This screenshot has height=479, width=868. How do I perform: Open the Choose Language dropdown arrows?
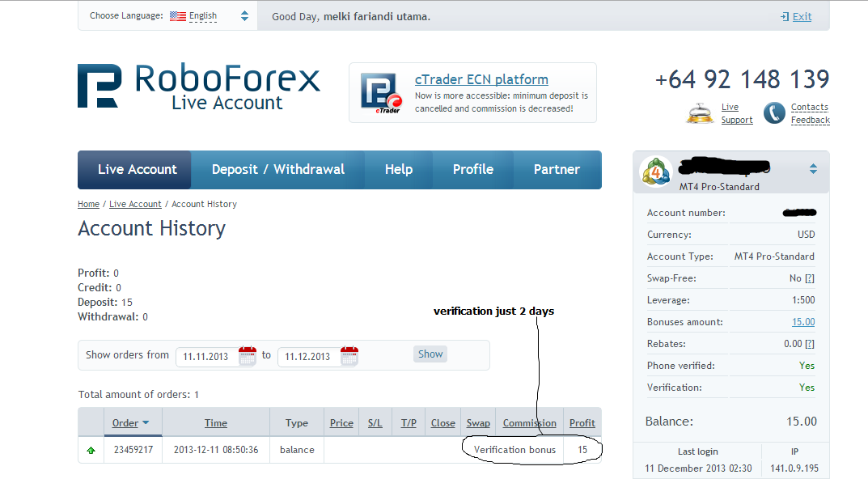244,16
